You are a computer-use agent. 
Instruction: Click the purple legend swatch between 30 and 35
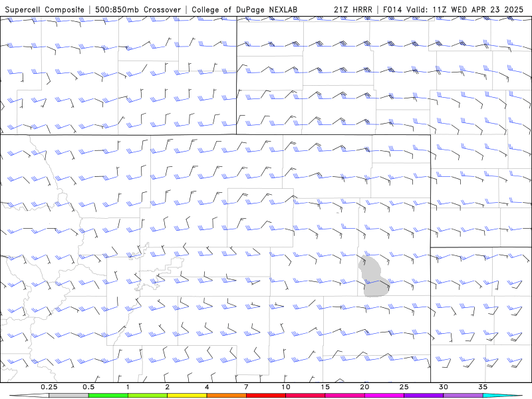463,396
